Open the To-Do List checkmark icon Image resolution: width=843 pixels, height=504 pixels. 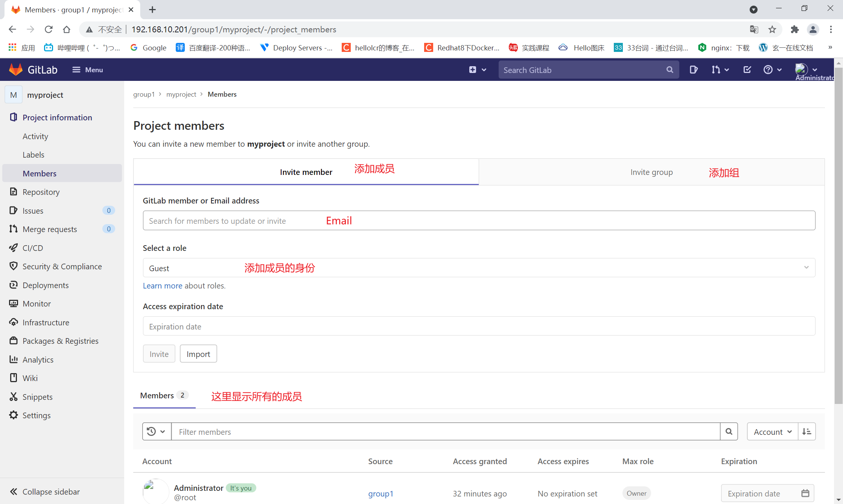coord(747,70)
